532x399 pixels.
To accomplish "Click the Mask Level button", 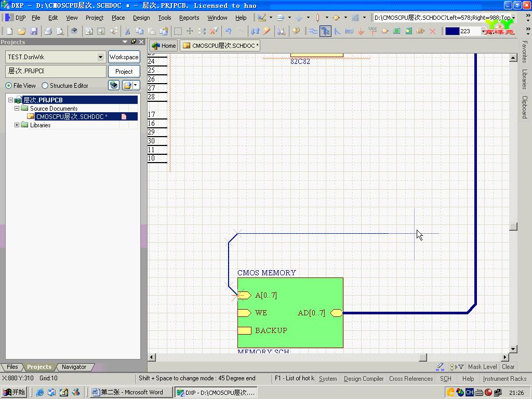I will (482, 367).
